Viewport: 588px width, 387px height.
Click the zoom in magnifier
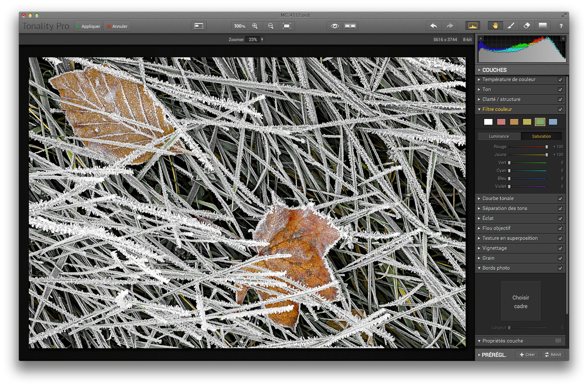[255, 26]
